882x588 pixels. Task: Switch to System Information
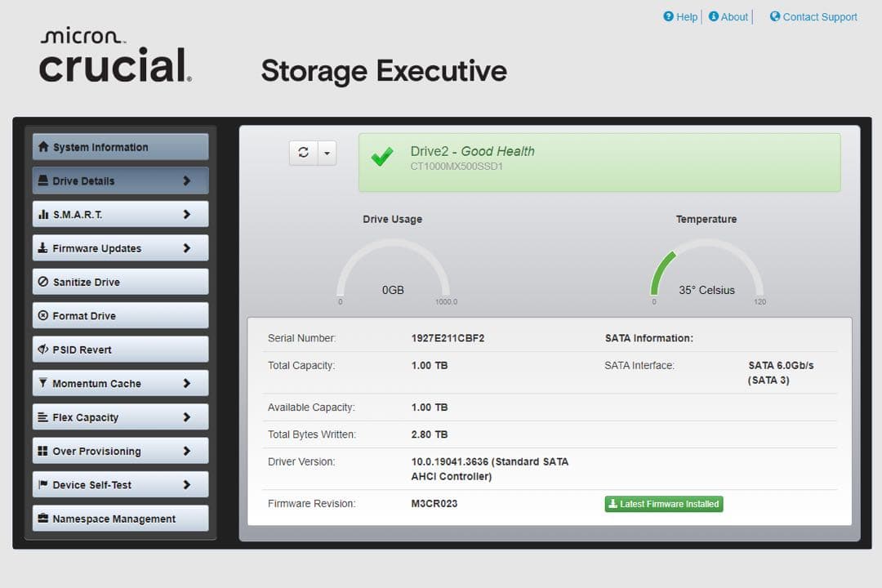[x=118, y=147]
